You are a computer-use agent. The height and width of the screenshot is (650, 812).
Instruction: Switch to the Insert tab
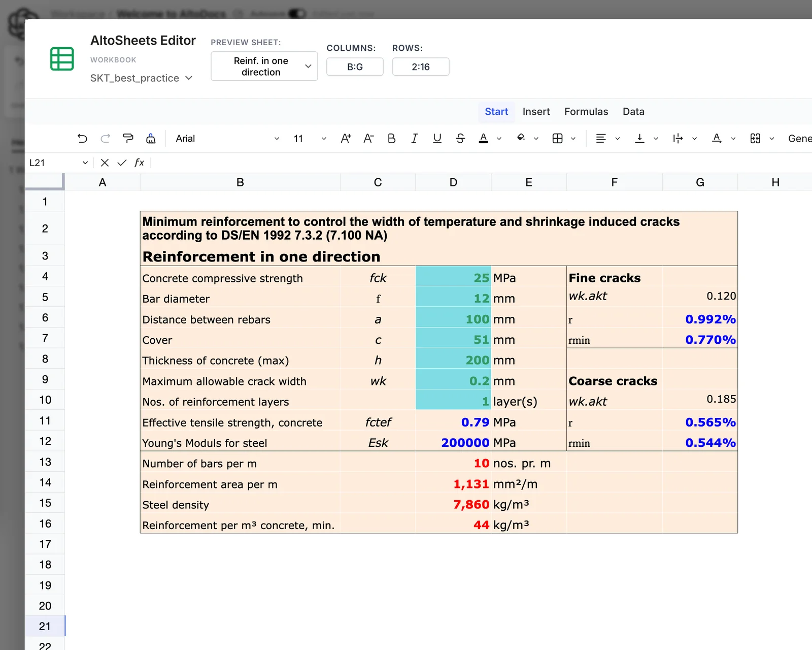(x=536, y=112)
